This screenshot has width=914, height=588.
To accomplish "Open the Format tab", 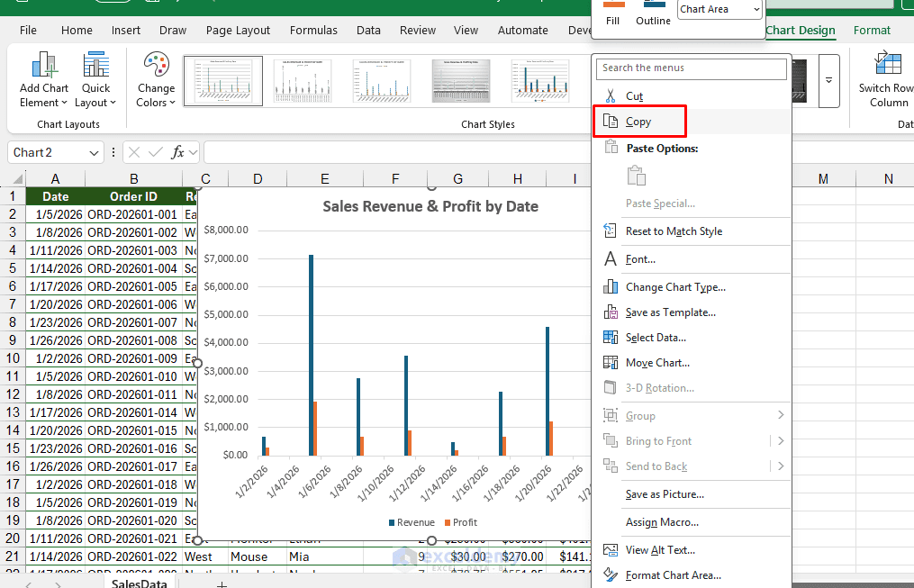I will click(x=872, y=31).
